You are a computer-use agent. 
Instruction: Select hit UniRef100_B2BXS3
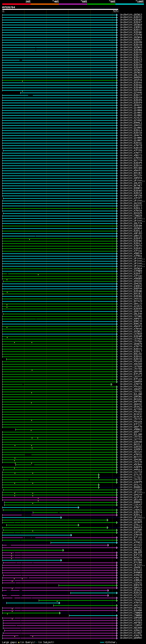pyautogui.click(x=131, y=17)
